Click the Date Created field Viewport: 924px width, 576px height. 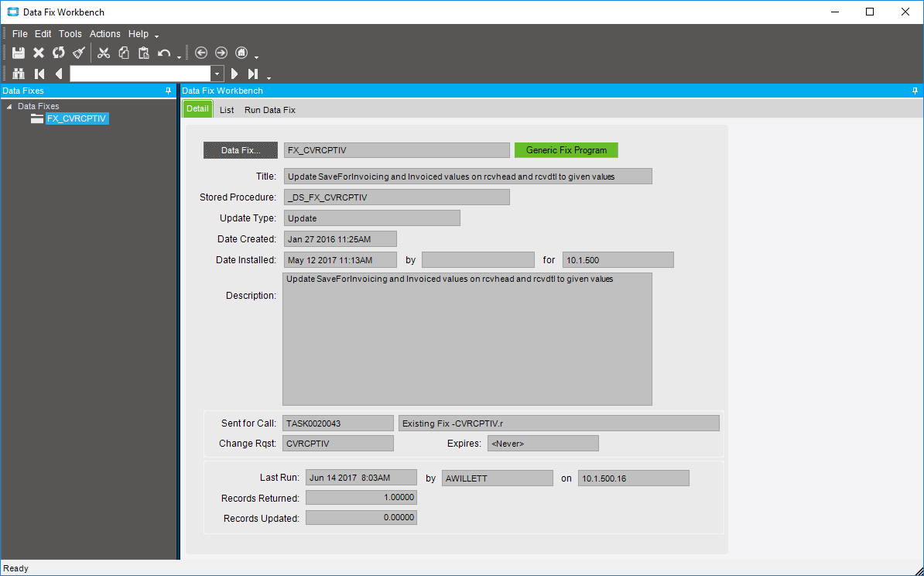pyautogui.click(x=340, y=239)
